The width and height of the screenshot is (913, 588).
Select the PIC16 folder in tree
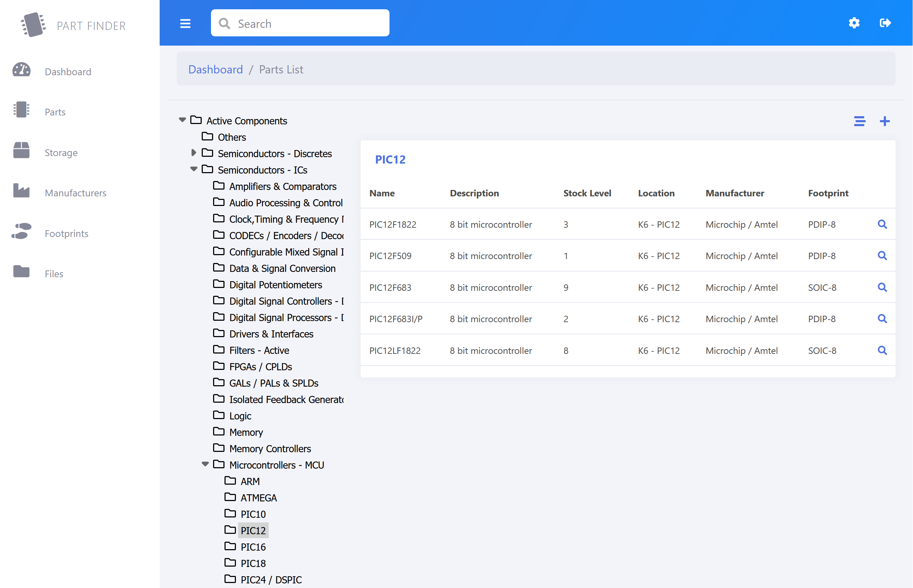pos(253,547)
